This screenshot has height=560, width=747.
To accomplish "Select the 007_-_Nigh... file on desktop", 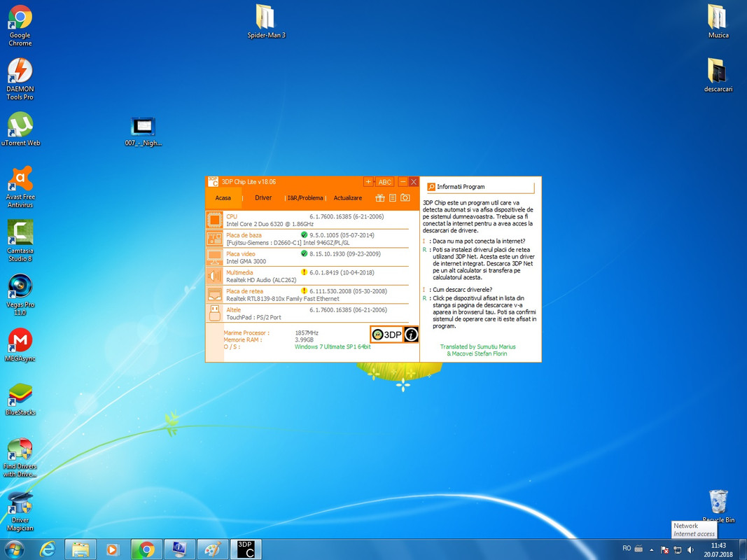I will (x=143, y=132).
